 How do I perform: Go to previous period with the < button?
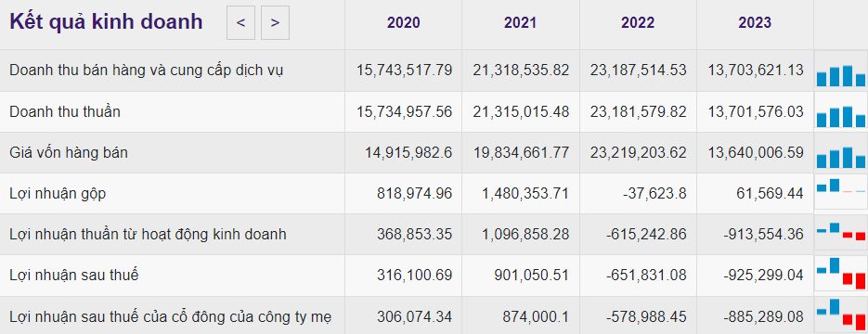coord(240,22)
